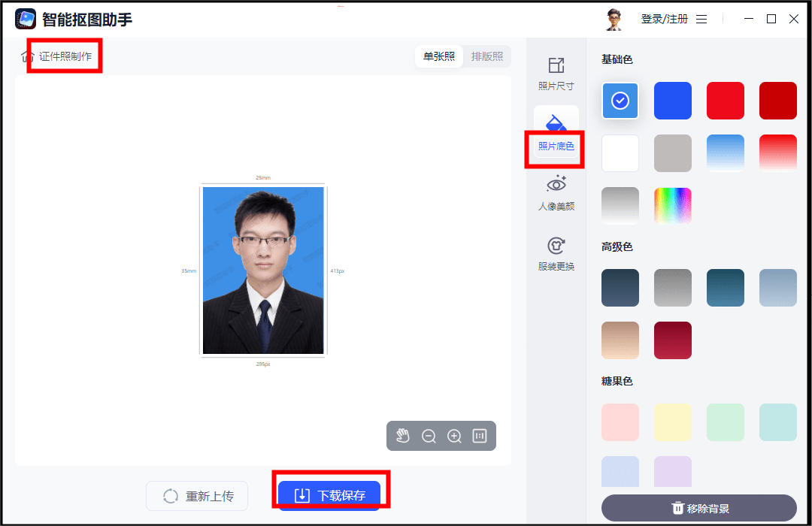Pick the gray gradient basic swatch
The width and height of the screenshot is (812, 526).
pos(620,206)
